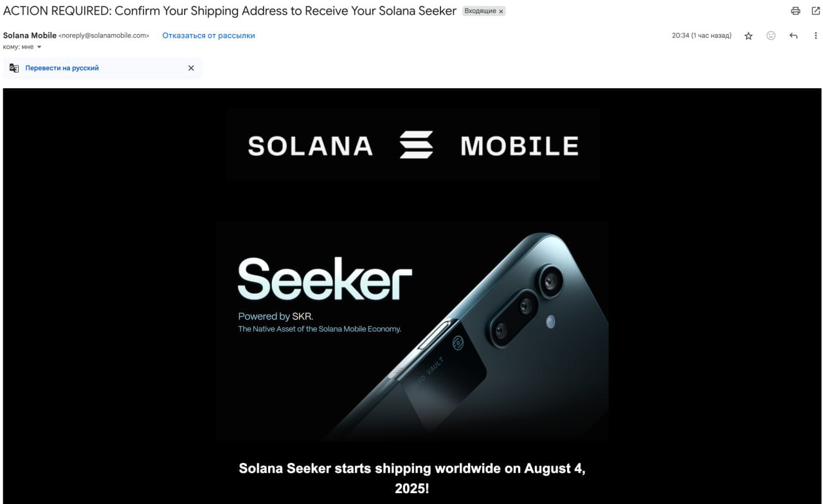
Task: Click the translate icon in the translation bar
Action: point(14,68)
